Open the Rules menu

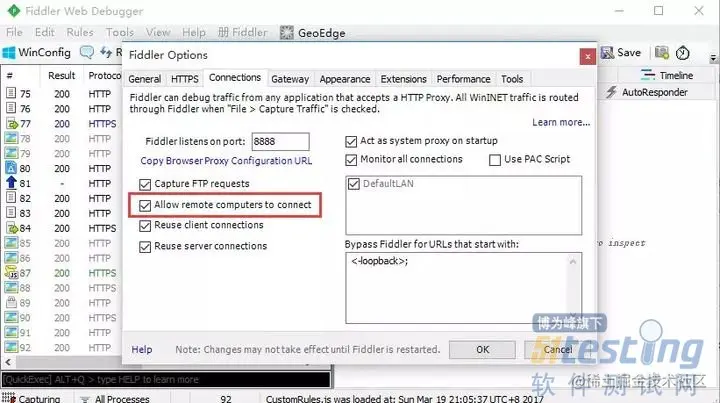(80, 32)
